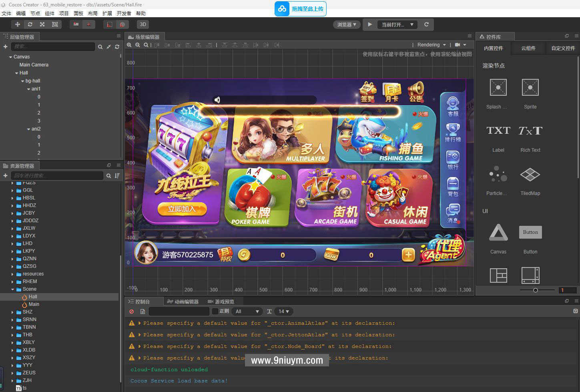The width and height of the screenshot is (580, 392).
Task: Click the widget library zoom slider
Action: click(535, 290)
